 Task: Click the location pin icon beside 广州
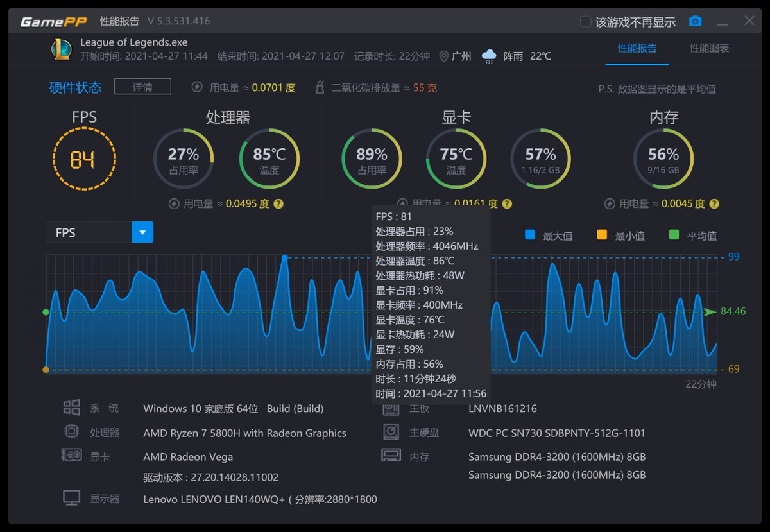click(x=443, y=56)
